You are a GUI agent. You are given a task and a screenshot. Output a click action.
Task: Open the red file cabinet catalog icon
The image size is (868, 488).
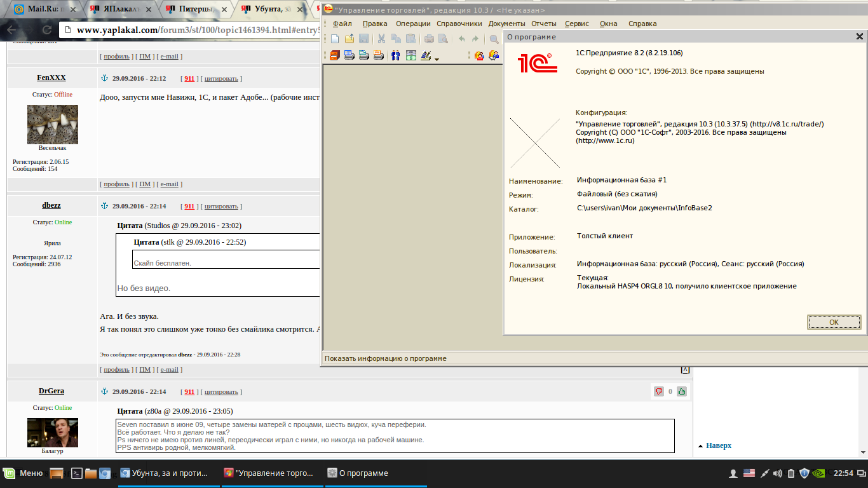pos(335,55)
